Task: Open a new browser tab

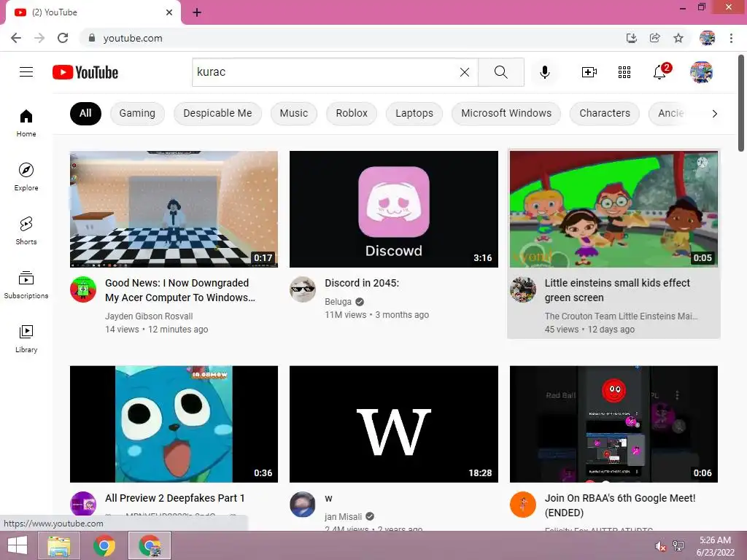Action: 197,12
